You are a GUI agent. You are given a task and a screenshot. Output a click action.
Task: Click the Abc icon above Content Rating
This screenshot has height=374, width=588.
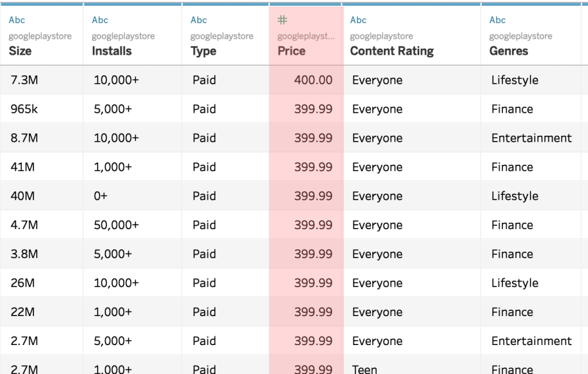coord(358,20)
